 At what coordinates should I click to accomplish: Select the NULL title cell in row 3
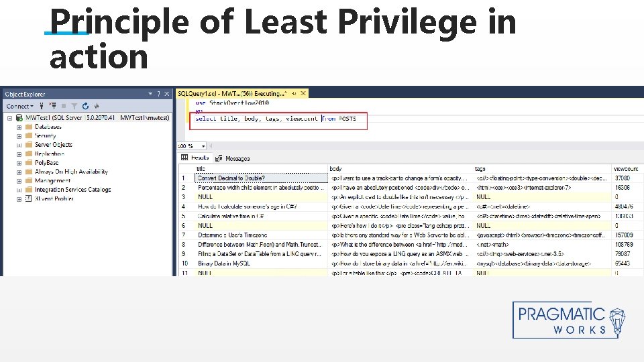pos(261,197)
